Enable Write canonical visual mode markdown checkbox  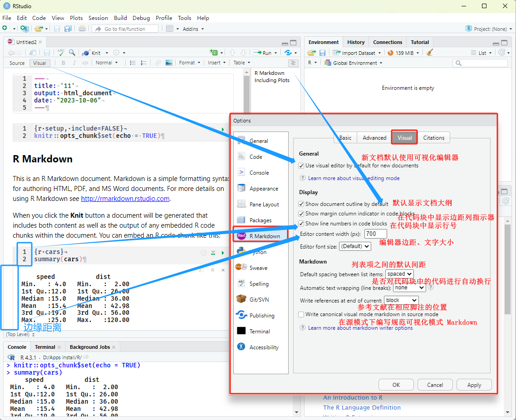pyautogui.click(x=301, y=314)
